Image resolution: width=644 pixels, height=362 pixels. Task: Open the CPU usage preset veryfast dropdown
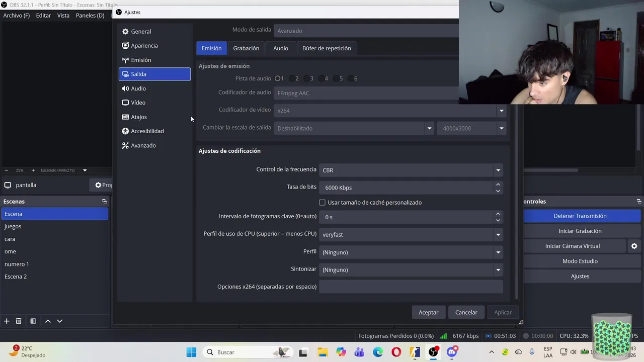[411, 234]
